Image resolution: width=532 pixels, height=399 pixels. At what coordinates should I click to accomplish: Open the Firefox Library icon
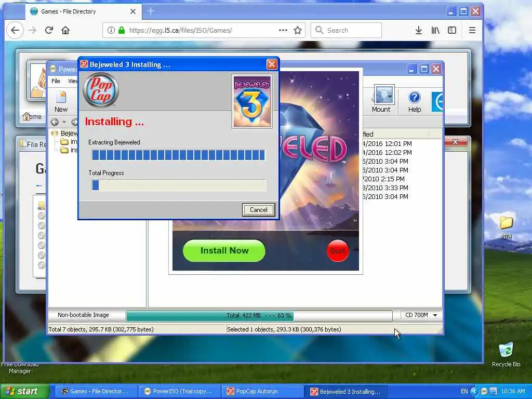click(435, 30)
